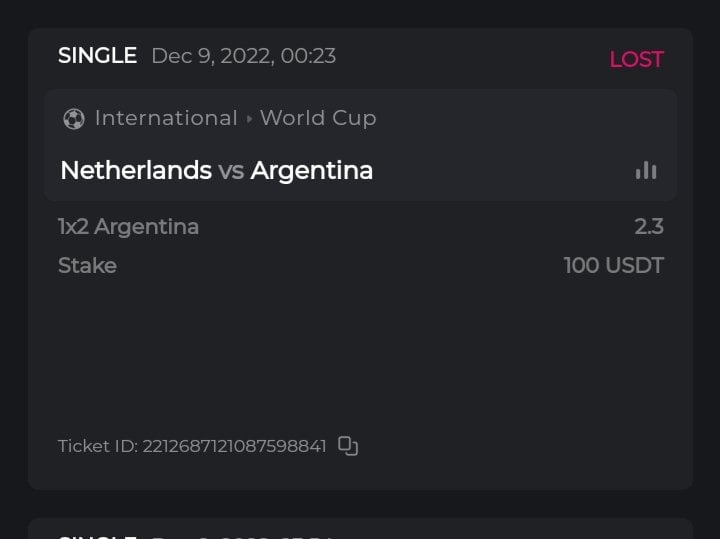Click the Stake label
Image resolution: width=720 pixels, height=539 pixels.
click(x=88, y=266)
